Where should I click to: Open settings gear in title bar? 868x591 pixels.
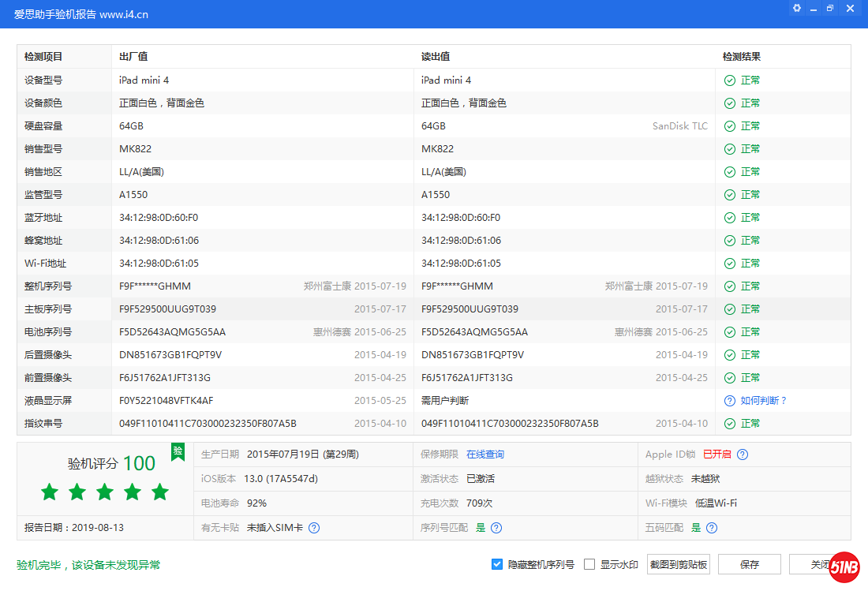797,8
